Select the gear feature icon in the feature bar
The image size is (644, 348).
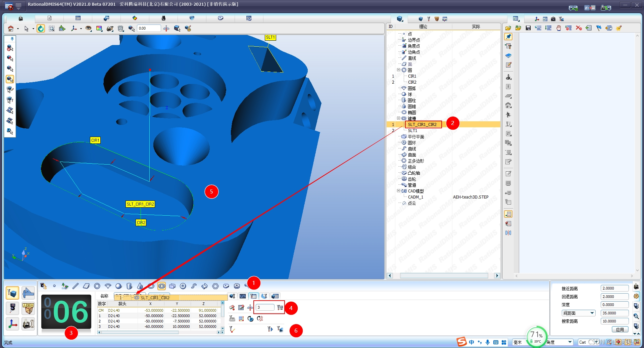(237, 286)
